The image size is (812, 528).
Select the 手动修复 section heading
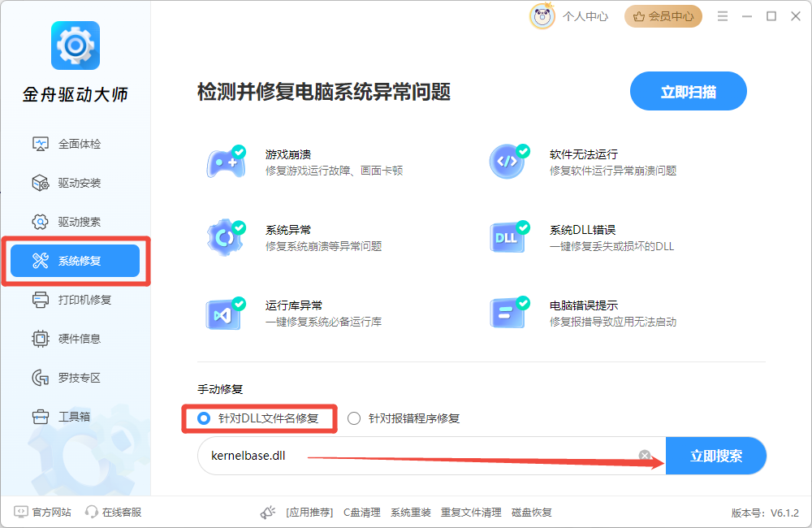(220, 389)
